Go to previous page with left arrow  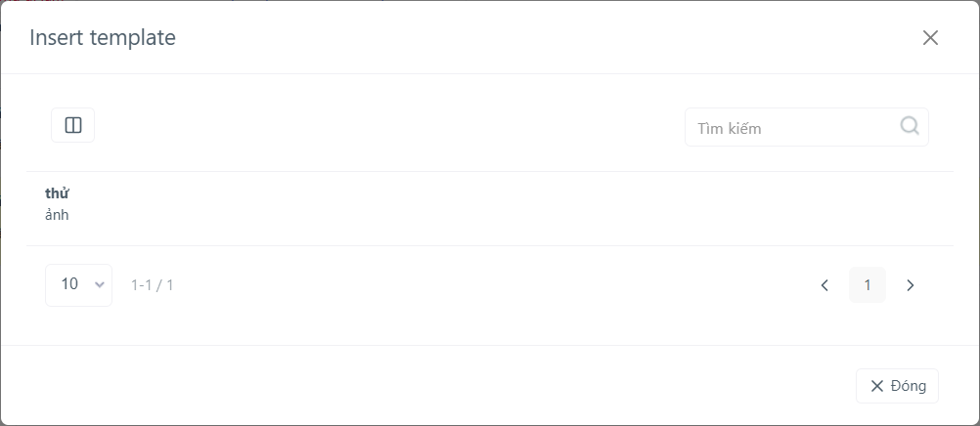pos(824,285)
